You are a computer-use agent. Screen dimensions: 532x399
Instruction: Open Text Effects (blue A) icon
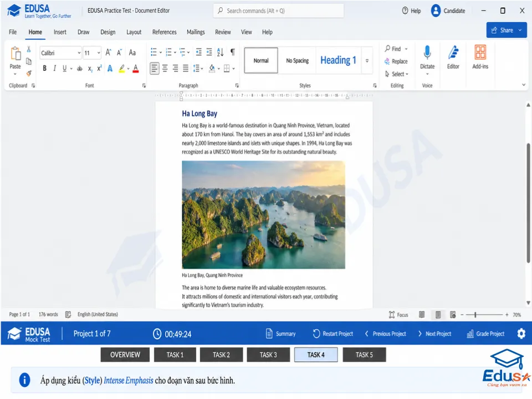[110, 69]
